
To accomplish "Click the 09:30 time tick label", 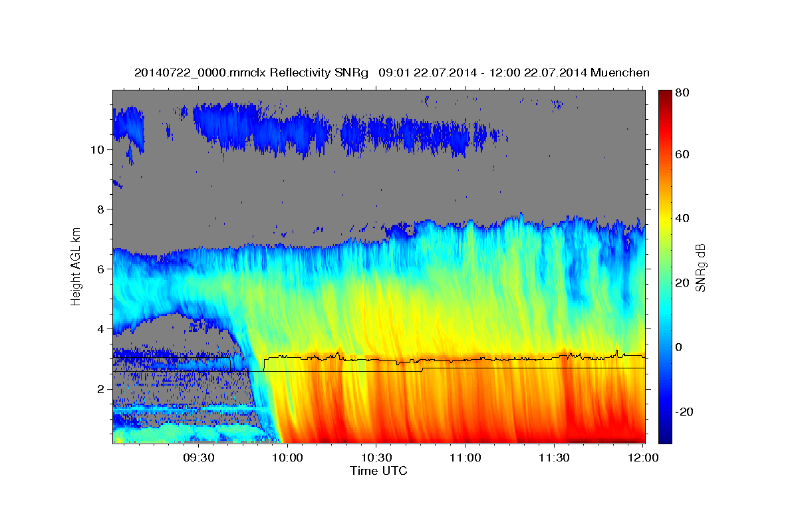I will [x=199, y=458].
